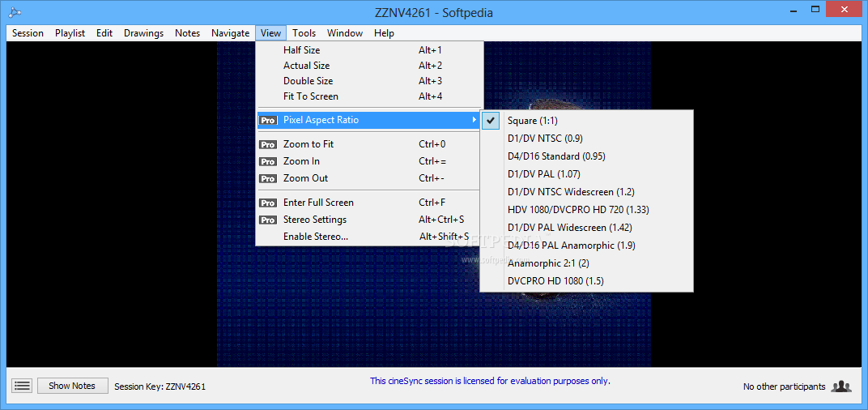This screenshot has width=868, height=410.
Task: Open the Session menu
Action: pyautogui.click(x=28, y=33)
